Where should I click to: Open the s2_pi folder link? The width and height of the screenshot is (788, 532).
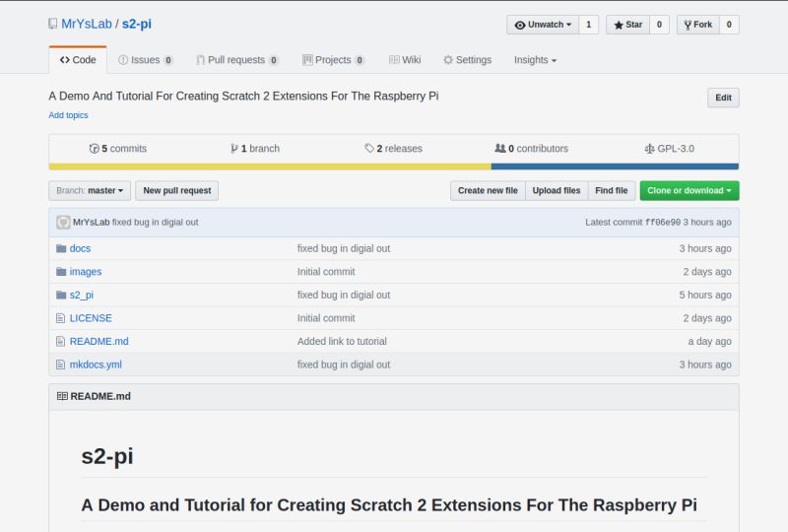(x=82, y=295)
